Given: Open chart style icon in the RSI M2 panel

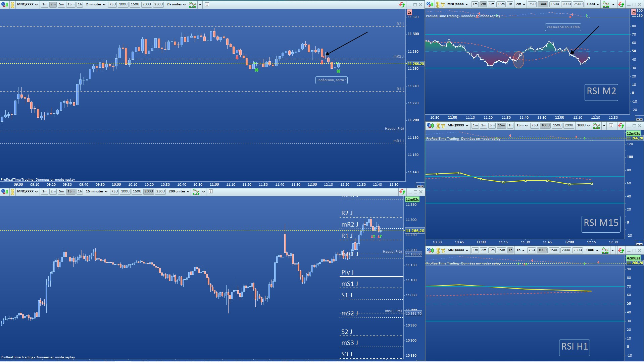Looking at the screenshot, I should pyautogui.click(x=430, y=4).
